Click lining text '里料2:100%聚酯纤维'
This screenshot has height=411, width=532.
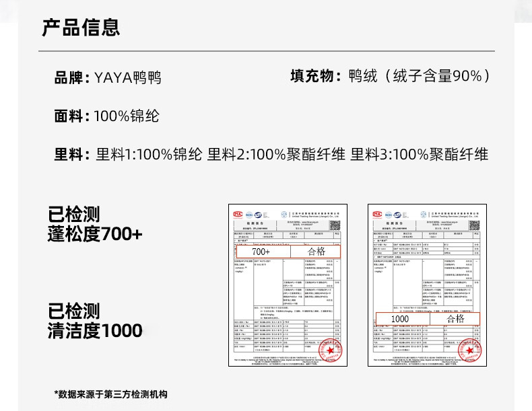pos(276,154)
